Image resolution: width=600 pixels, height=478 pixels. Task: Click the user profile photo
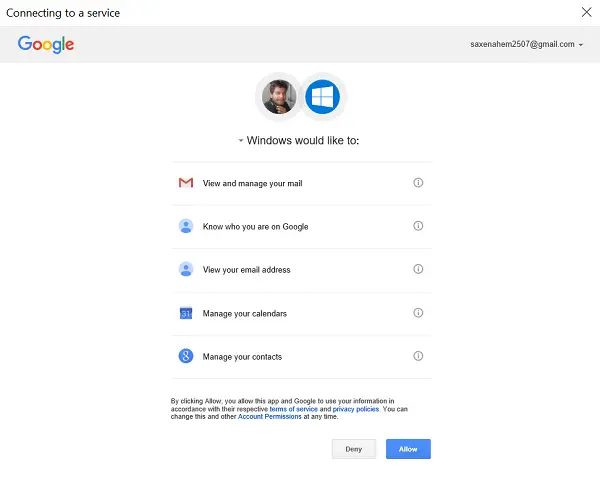(x=279, y=97)
